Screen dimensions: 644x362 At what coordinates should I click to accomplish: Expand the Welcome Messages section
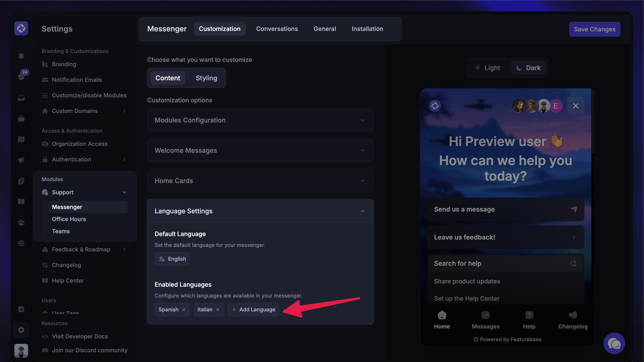tap(260, 151)
